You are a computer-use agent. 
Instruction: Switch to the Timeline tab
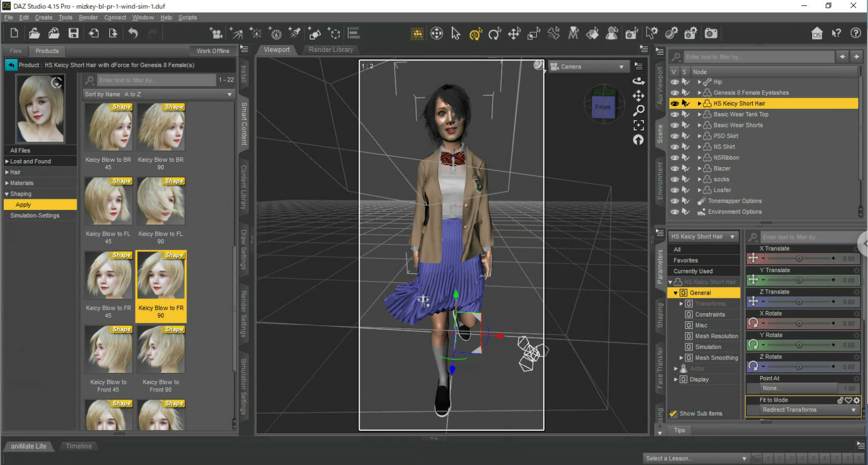(x=79, y=446)
